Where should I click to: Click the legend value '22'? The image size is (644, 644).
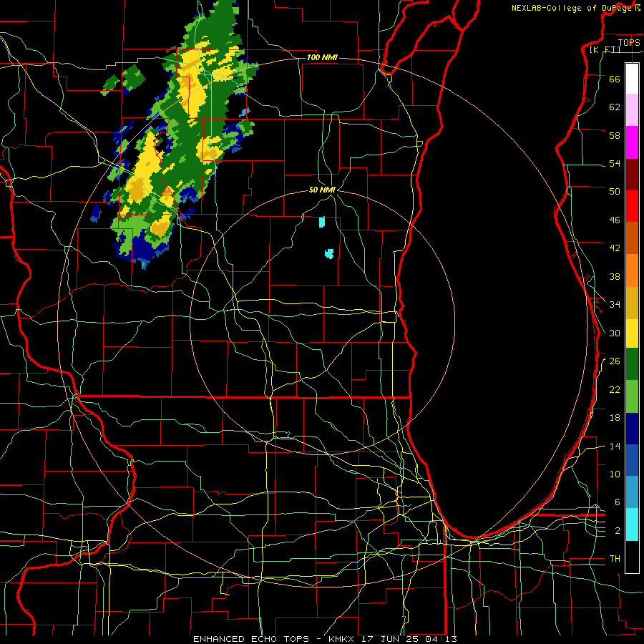615,389
